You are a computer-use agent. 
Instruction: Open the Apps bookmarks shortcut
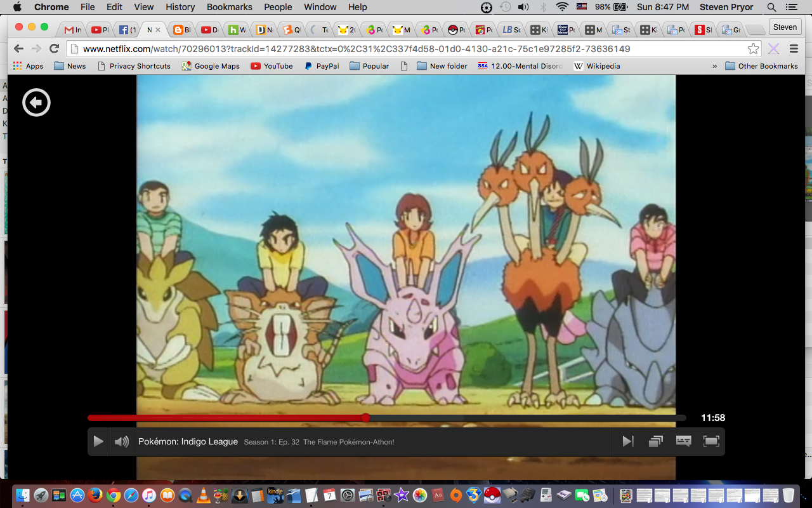pyautogui.click(x=28, y=66)
